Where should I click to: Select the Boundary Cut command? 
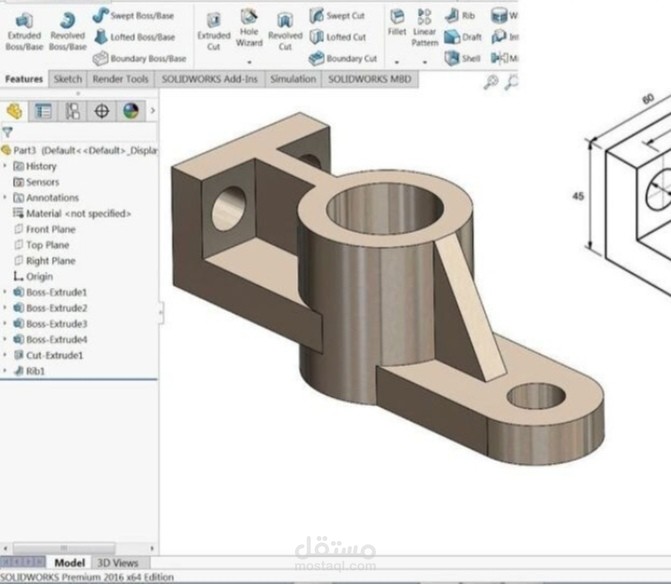tap(343, 58)
